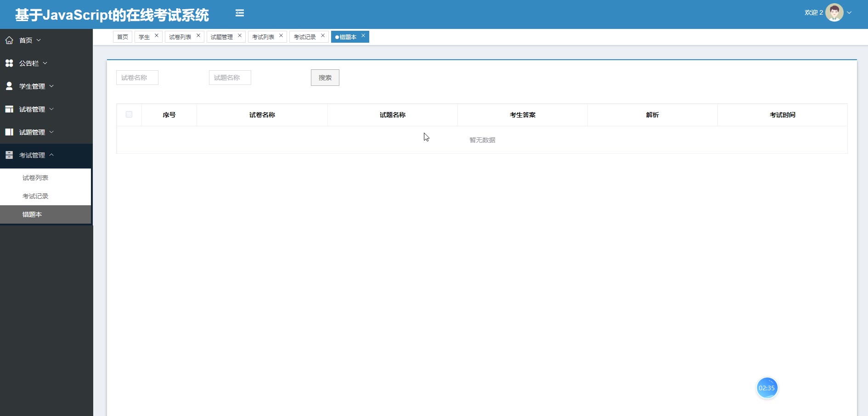
Task: Toggle the sidebar collapse hamburger icon
Action: pyautogui.click(x=240, y=13)
